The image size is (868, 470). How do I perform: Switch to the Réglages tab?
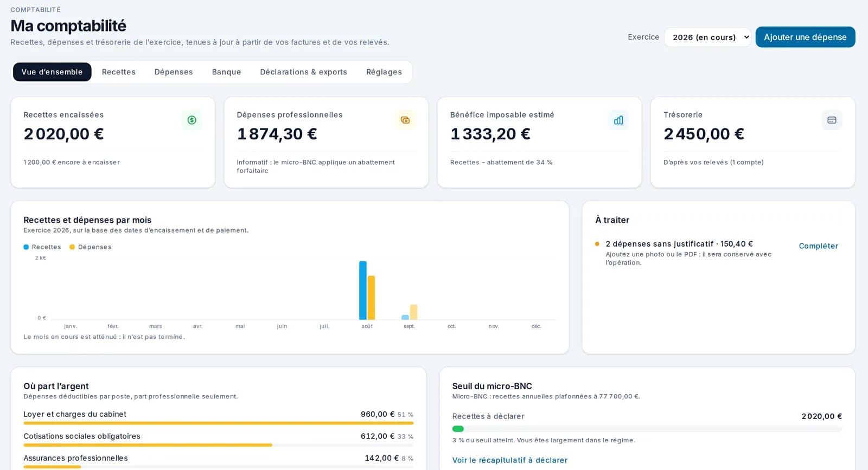[384, 72]
